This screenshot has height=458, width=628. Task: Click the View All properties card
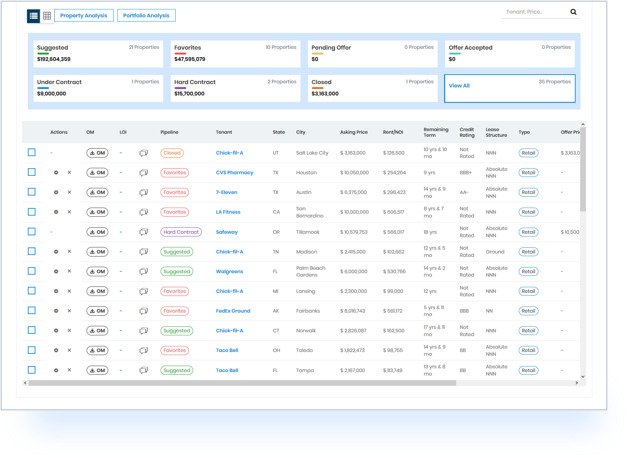point(509,87)
